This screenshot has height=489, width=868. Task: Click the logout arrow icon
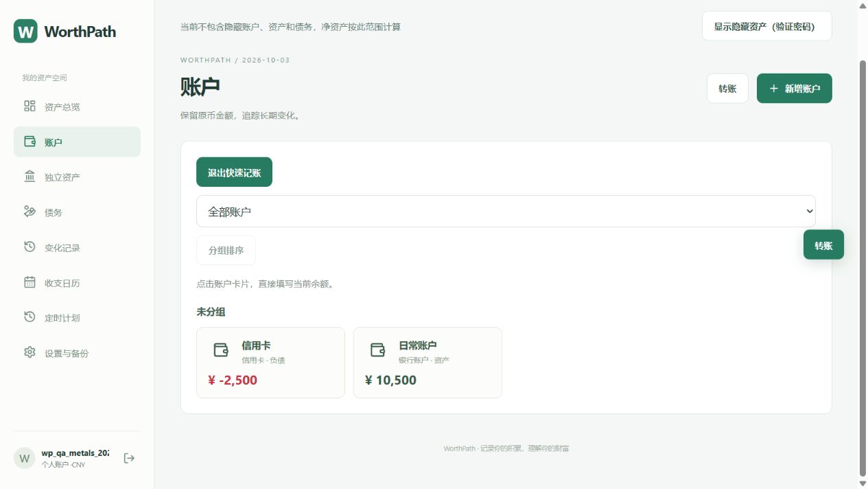(x=129, y=458)
